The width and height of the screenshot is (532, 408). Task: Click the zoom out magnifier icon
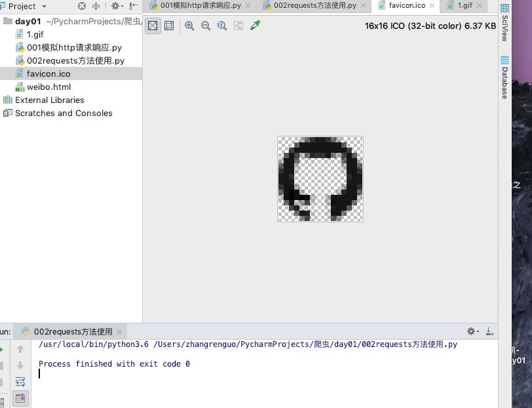206,26
